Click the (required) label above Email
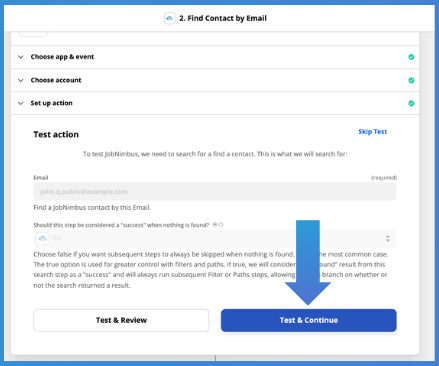This screenshot has width=439, height=366. [384, 178]
